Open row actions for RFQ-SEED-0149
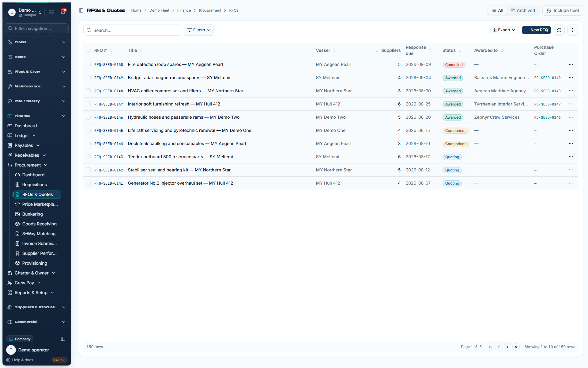 click(x=571, y=78)
